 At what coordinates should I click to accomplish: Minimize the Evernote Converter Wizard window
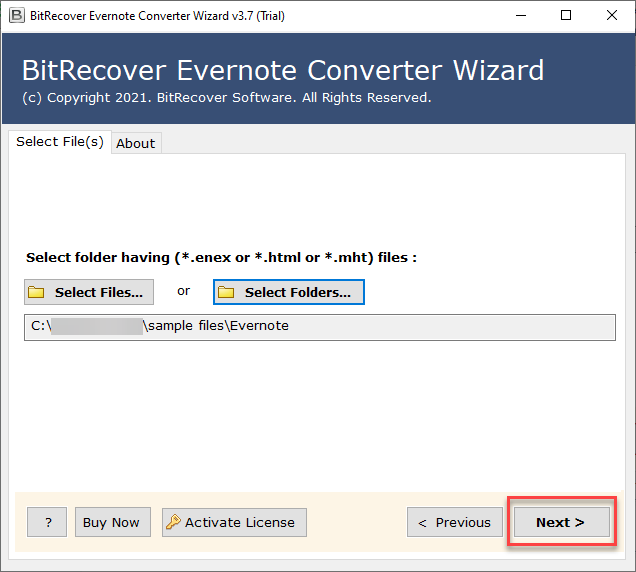521,15
